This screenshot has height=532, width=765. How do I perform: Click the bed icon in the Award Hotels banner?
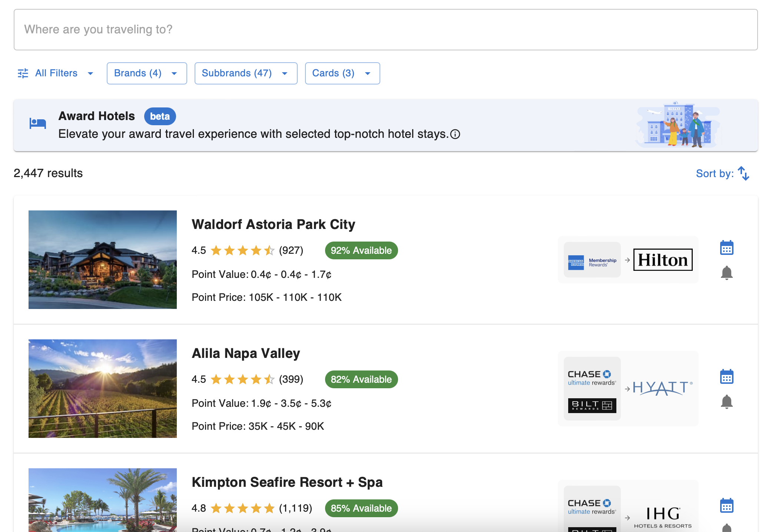pyautogui.click(x=38, y=123)
